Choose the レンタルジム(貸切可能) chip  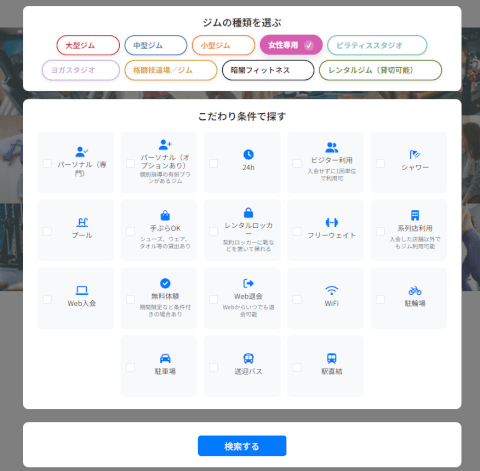380,70
